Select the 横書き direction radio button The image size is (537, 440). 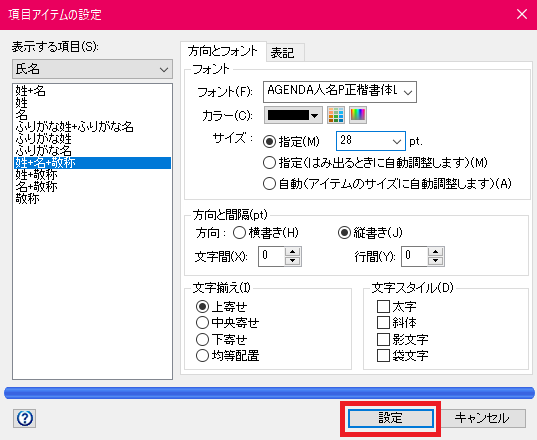pyautogui.click(x=239, y=233)
